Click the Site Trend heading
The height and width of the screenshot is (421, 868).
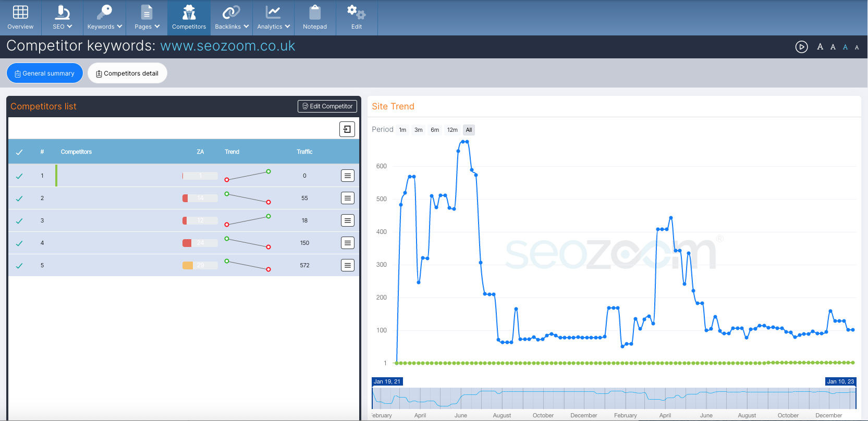[x=393, y=106]
